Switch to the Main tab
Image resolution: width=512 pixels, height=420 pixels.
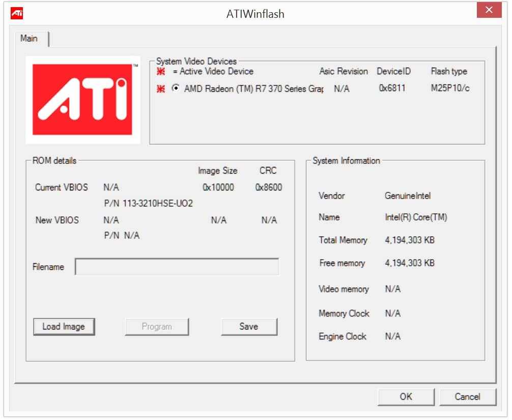coord(29,39)
